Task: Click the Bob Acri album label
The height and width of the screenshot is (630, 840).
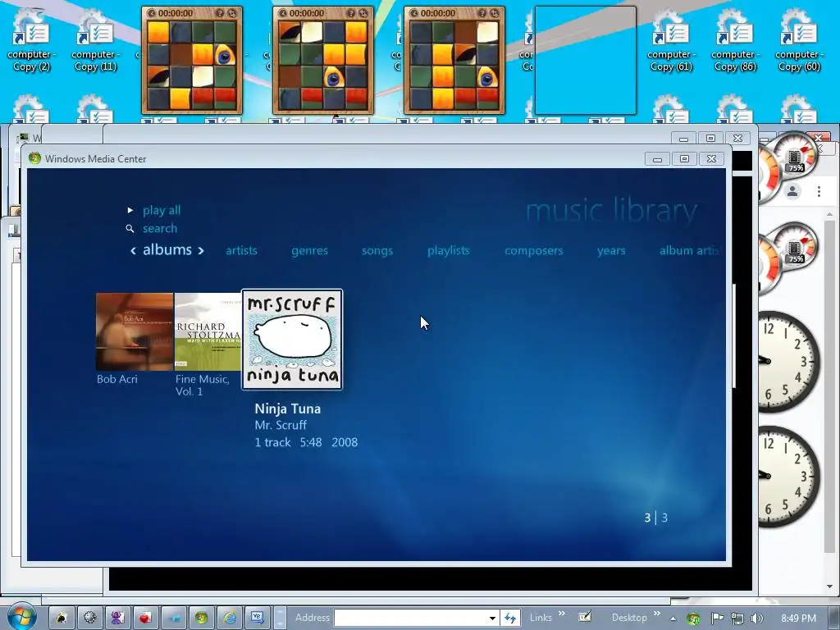Action: (117, 379)
